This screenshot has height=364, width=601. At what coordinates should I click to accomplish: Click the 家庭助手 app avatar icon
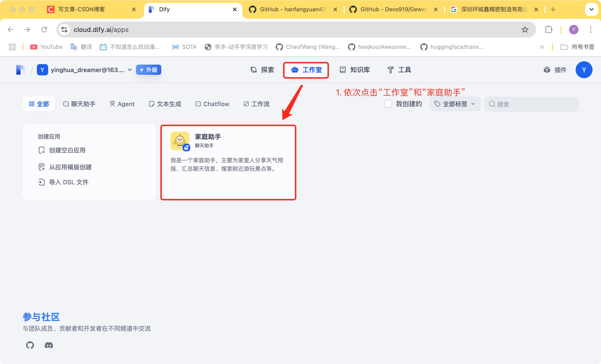click(180, 141)
